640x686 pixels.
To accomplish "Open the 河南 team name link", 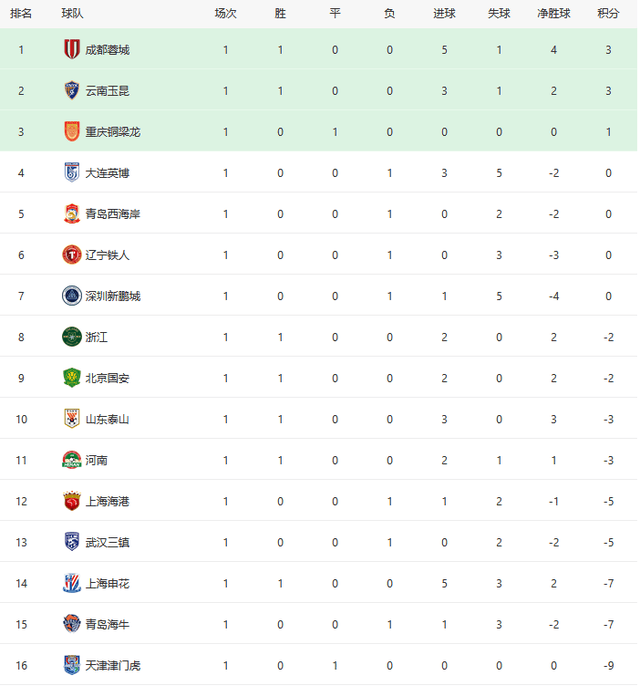I will (97, 460).
